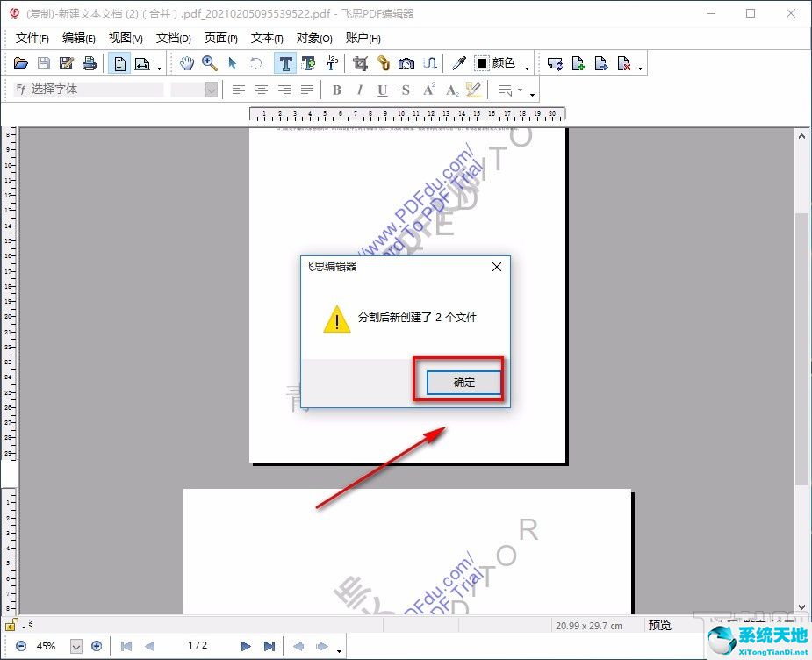Go to the last page
812x660 pixels.
(269, 646)
